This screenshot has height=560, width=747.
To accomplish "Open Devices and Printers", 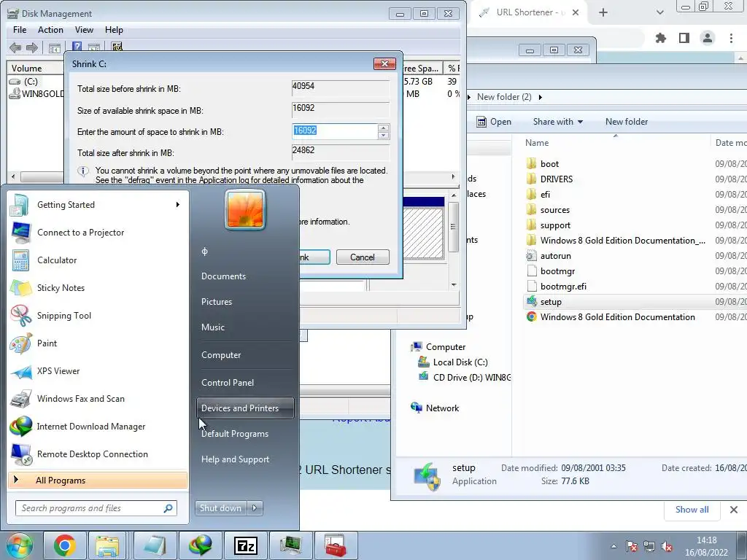I will pyautogui.click(x=245, y=408).
